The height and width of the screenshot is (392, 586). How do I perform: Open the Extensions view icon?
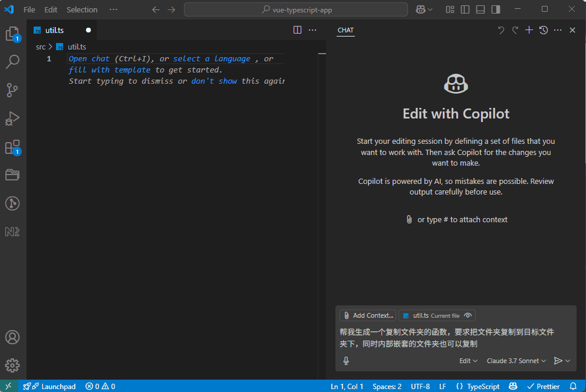click(x=13, y=147)
